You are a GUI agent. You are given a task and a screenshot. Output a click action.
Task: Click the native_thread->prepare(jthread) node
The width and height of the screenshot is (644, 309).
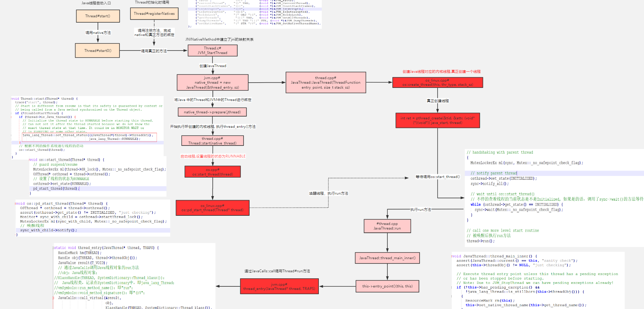(212, 112)
